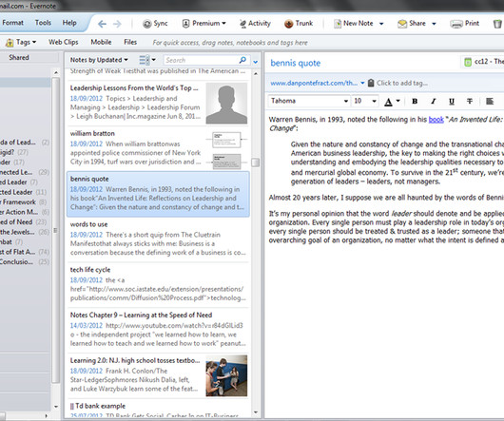Apply strikethrough formatting
Image resolution: width=504 pixels, height=421 pixels.
470,101
